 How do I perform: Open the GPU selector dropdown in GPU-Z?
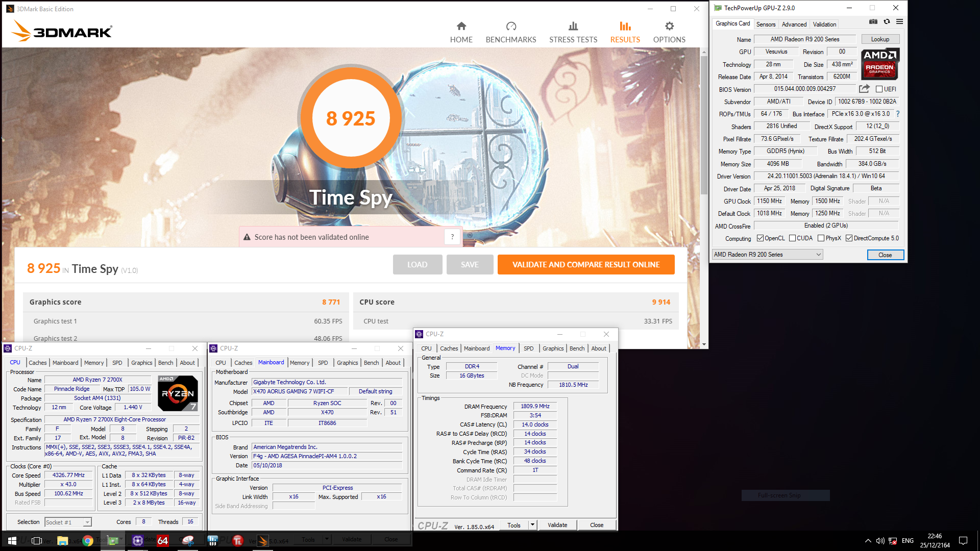(767, 255)
